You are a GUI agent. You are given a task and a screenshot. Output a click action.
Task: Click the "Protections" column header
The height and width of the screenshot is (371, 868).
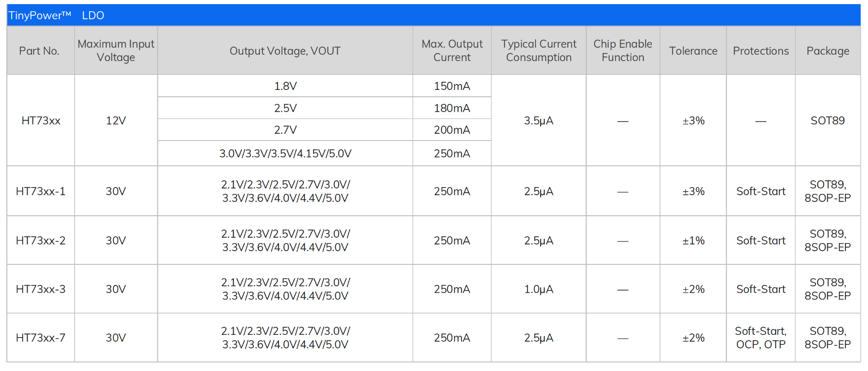click(761, 51)
